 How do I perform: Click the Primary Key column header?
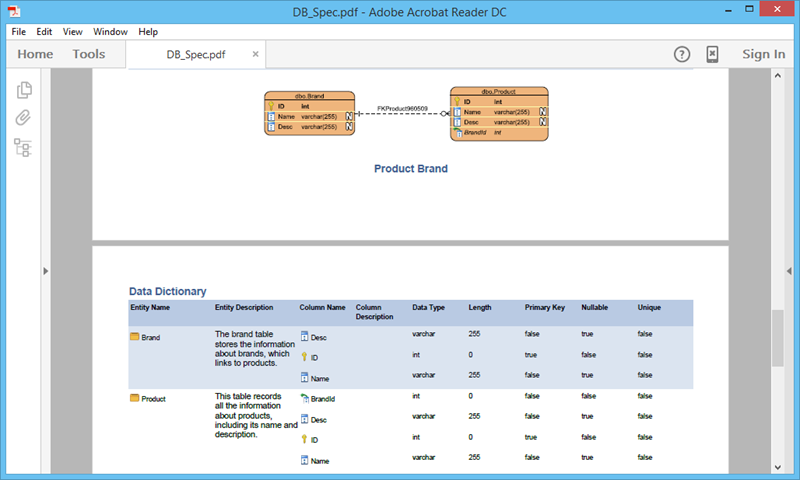pyautogui.click(x=545, y=308)
